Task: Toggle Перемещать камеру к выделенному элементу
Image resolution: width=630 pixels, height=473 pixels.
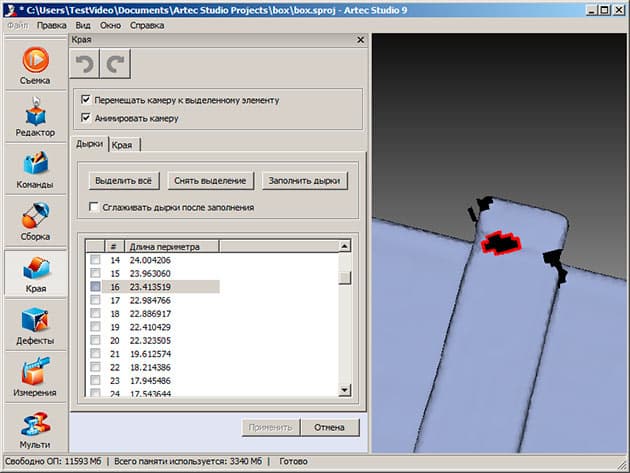Action: click(x=86, y=99)
